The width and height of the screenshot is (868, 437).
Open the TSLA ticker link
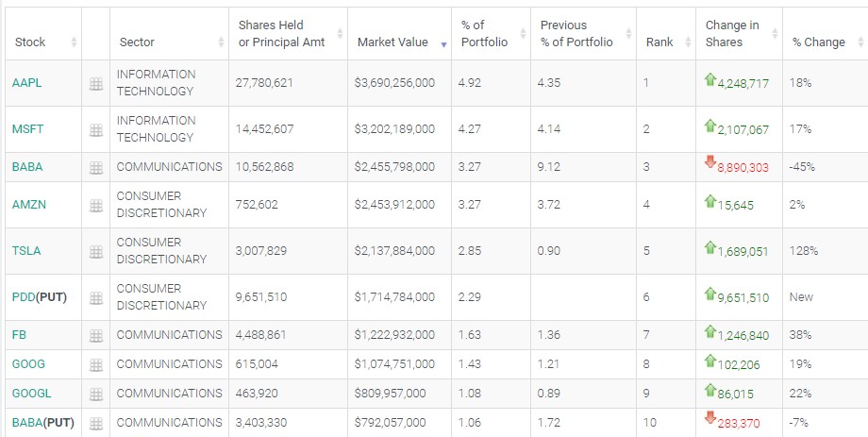coord(26,251)
